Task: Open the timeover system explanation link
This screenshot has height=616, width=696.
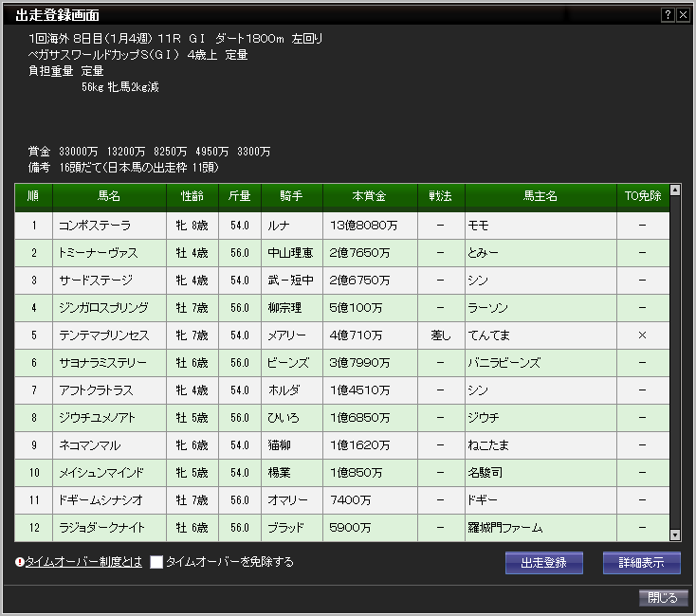Action: click(x=83, y=562)
